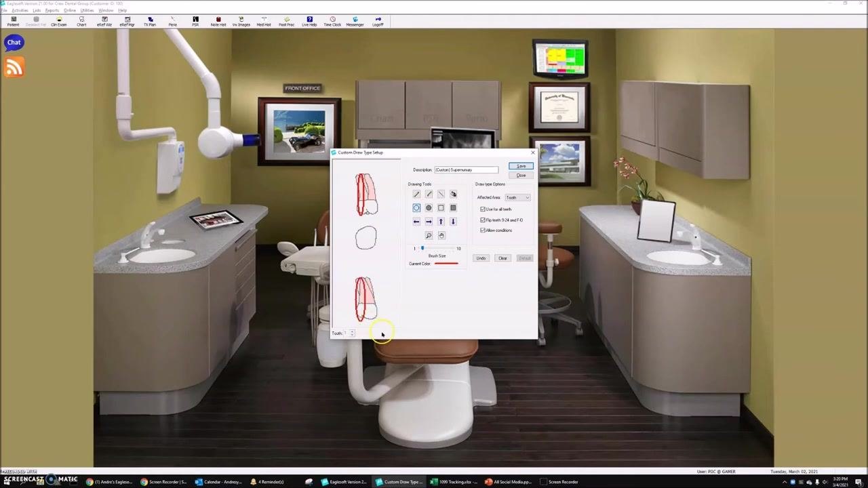The image size is (868, 488).
Task: Click the Brush Size slider handle
Action: tap(422, 249)
